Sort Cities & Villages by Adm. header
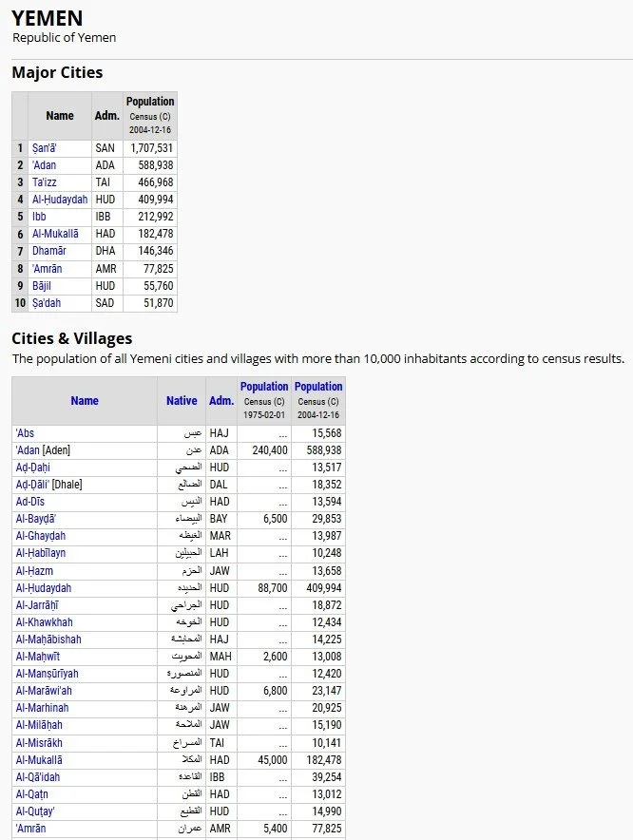The height and width of the screenshot is (840, 633). [x=221, y=401]
